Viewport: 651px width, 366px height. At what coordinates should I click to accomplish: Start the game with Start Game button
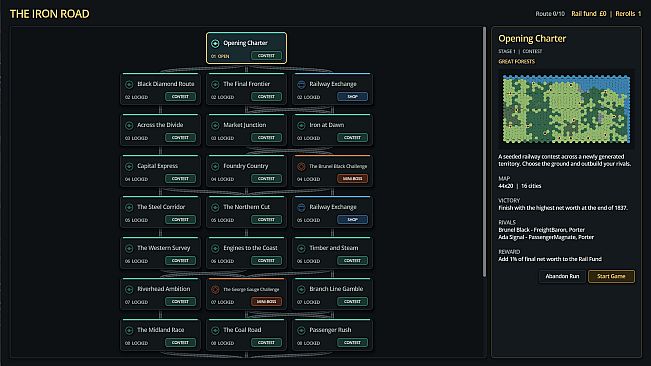611,276
